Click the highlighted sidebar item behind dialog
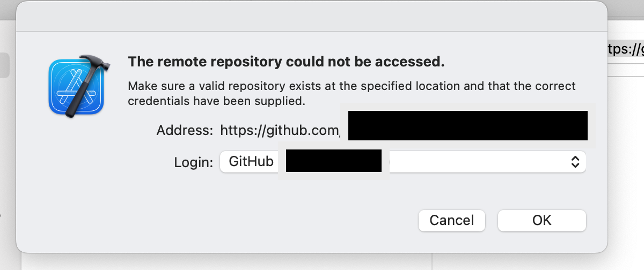 click(4, 65)
